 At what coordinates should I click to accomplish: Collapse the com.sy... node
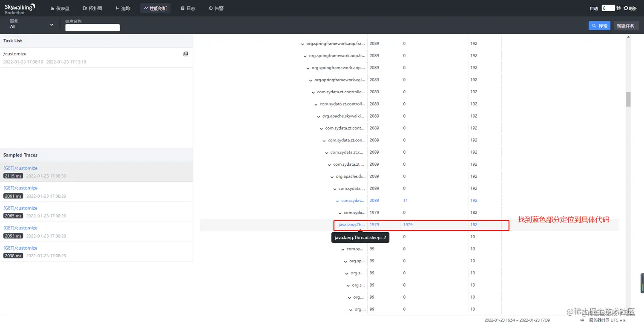pos(343,249)
